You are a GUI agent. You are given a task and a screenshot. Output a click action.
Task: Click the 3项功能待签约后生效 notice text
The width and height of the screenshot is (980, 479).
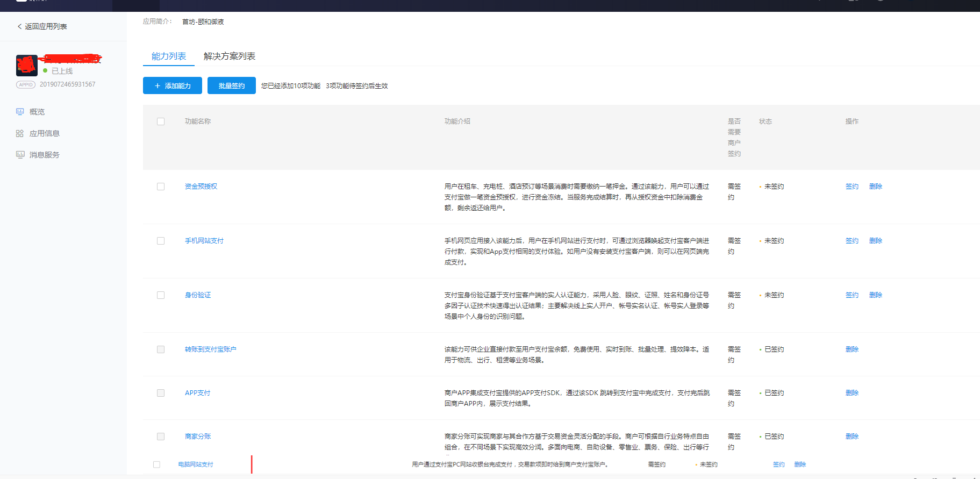[x=357, y=86]
